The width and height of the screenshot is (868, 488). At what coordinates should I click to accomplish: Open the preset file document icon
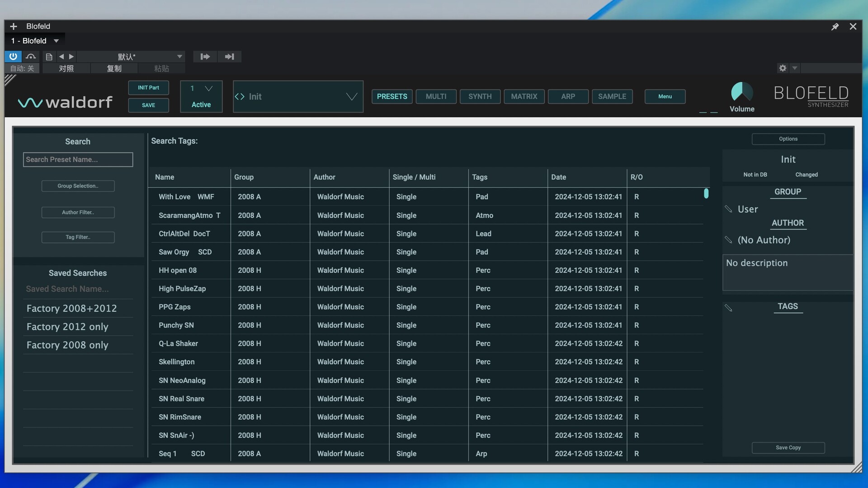(49, 56)
